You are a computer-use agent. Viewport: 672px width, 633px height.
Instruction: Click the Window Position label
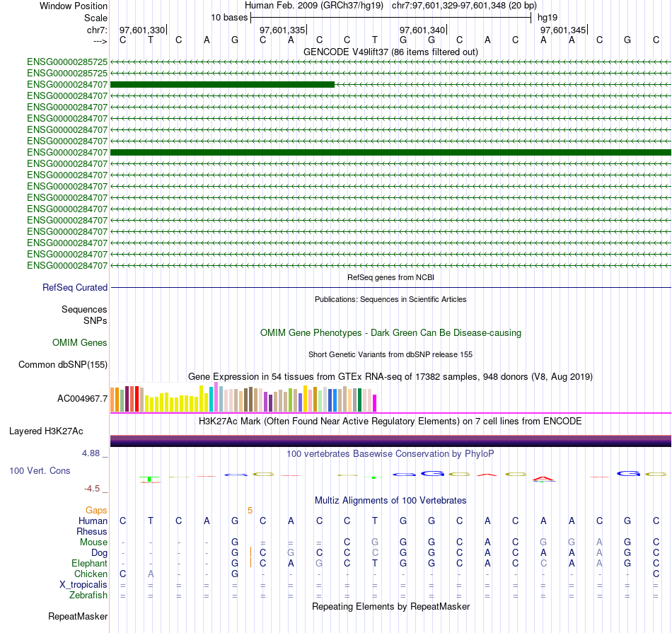[74, 6]
